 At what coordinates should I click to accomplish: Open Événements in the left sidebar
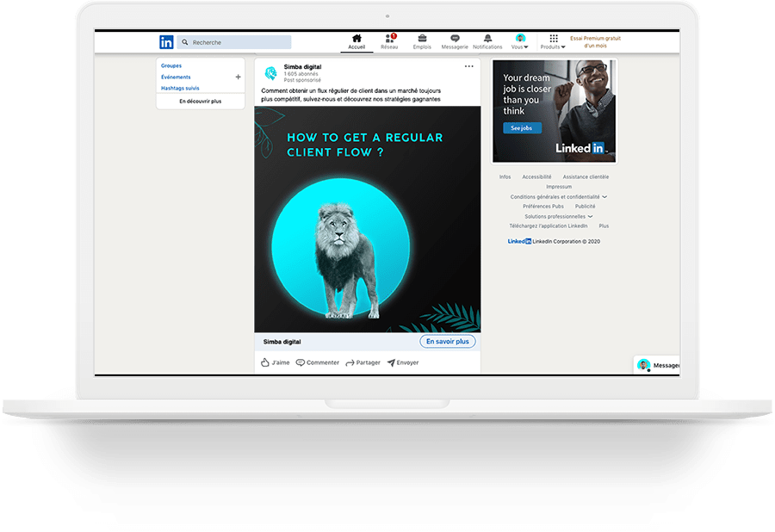pos(176,77)
